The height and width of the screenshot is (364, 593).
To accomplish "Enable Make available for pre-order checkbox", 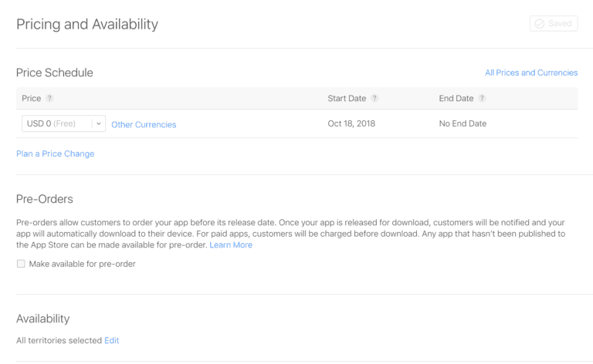I will [21, 264].
